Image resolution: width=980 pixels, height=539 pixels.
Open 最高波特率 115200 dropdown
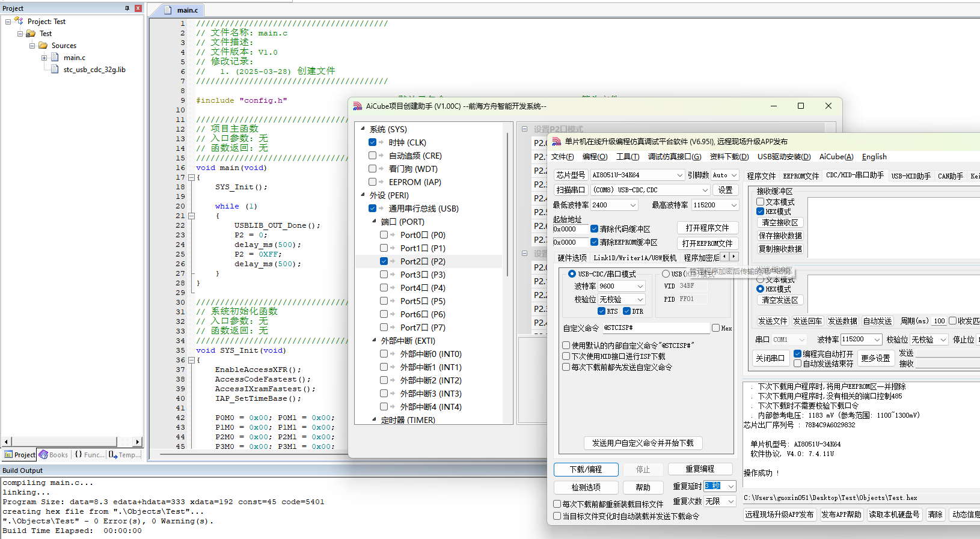coord(734,206)
